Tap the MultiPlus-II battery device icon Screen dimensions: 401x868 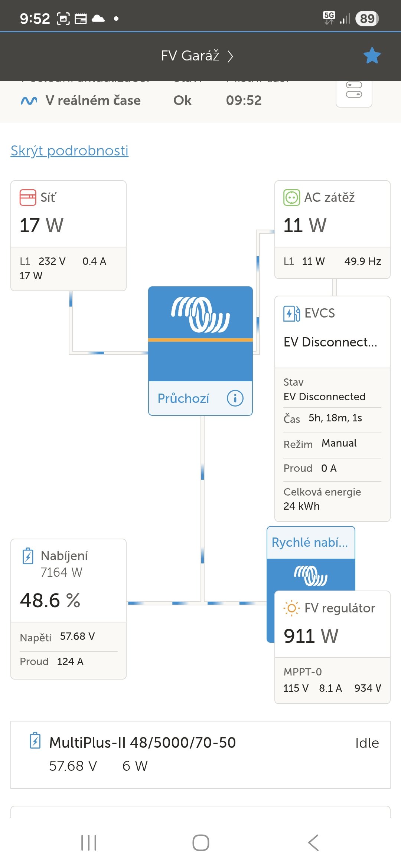tap(35, 740)
